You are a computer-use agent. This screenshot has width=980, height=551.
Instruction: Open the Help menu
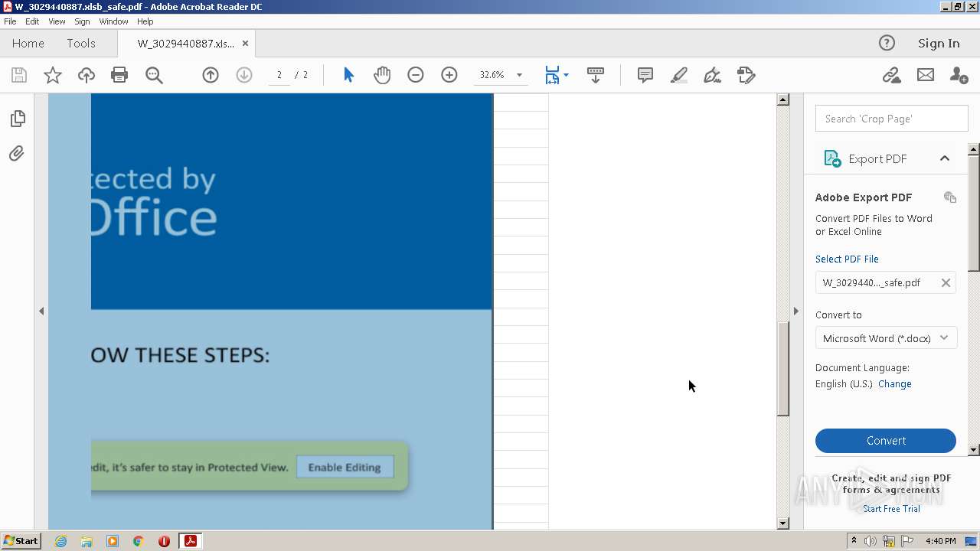click(145, 21)
